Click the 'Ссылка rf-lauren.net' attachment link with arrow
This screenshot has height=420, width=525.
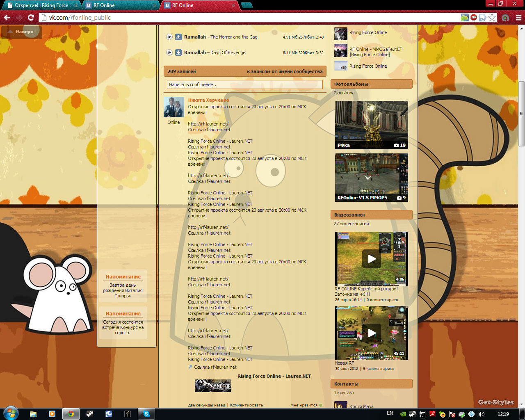tap(215, 367)
